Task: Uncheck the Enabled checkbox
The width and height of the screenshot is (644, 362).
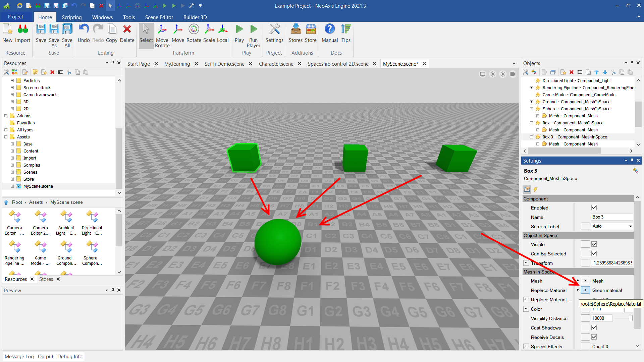Action: pos(594,208)
